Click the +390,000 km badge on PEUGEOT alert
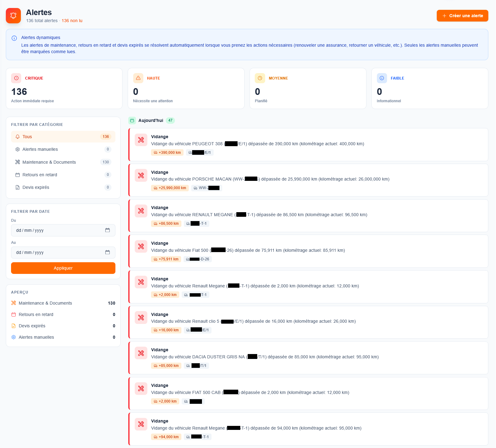Viewport: 496px width, 448px height. 167,152
